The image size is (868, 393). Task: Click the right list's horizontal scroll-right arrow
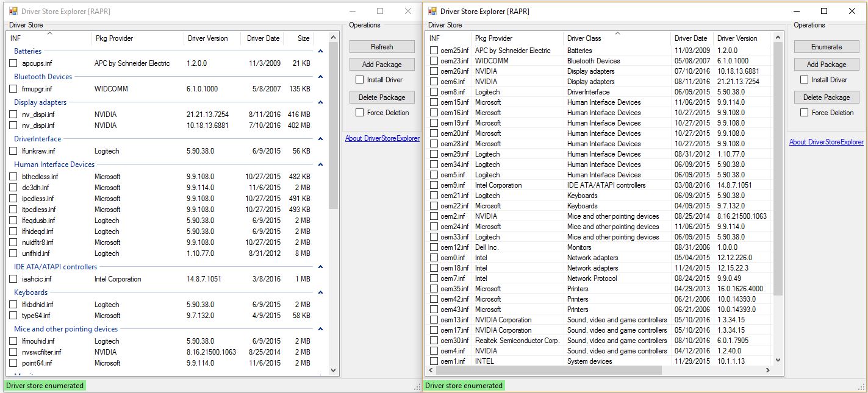point(768,370)
